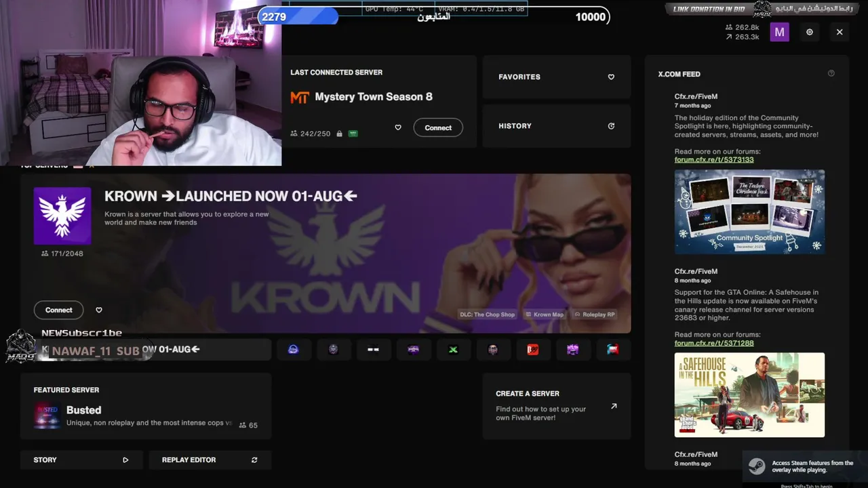
Task: Click the Roleplay RP tag
Action: tap(594, 314)
